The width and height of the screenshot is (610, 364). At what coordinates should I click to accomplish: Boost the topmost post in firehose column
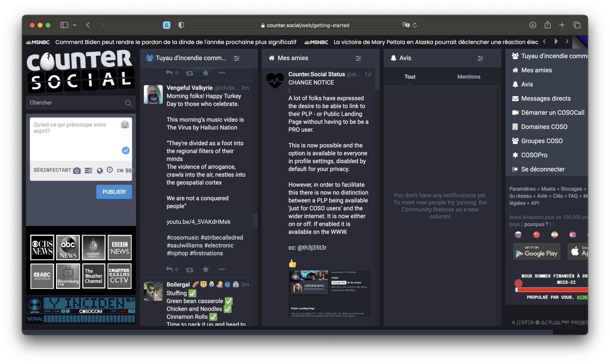coord(190,73)
